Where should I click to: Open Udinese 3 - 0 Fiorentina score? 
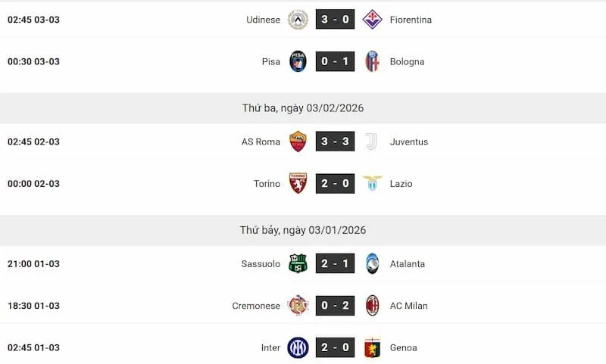[x=335, y=20]
